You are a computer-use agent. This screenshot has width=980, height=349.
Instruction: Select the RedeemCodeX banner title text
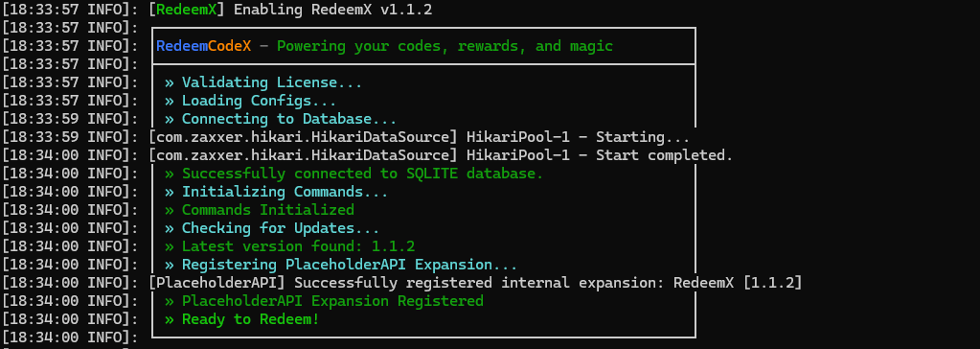pos(204,46)
